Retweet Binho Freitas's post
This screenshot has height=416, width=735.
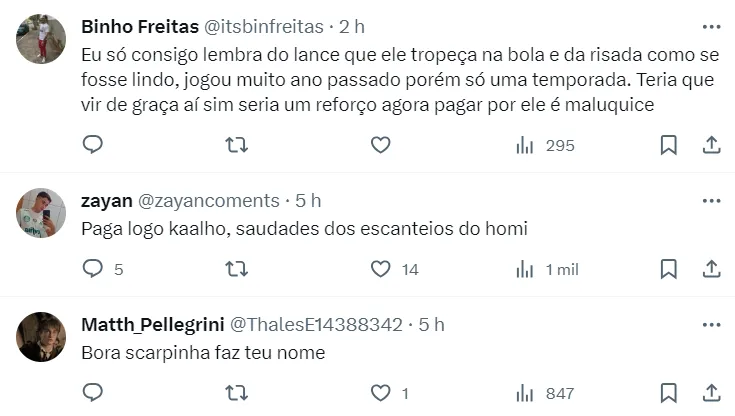coord(236,145)
